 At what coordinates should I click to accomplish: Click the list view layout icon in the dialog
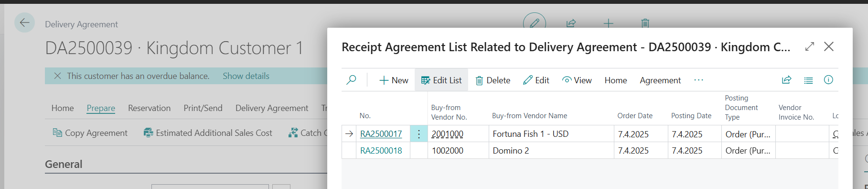pyautogui.click(x=808, y=80)
